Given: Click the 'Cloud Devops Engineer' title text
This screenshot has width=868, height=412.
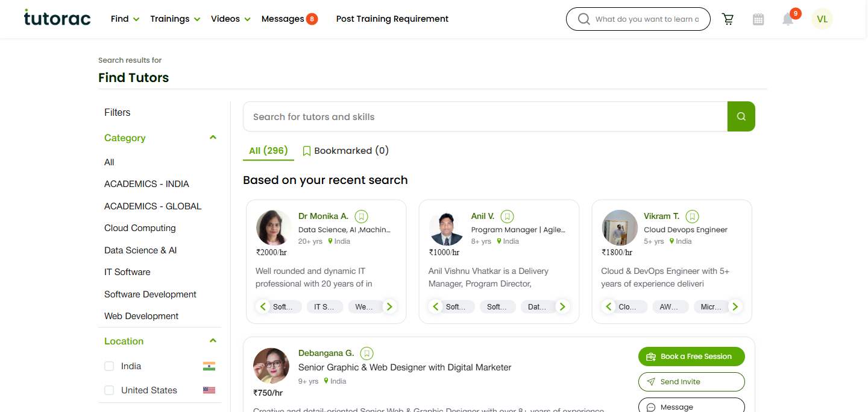Looking at the screenshot, I should [x=685, y=230].
